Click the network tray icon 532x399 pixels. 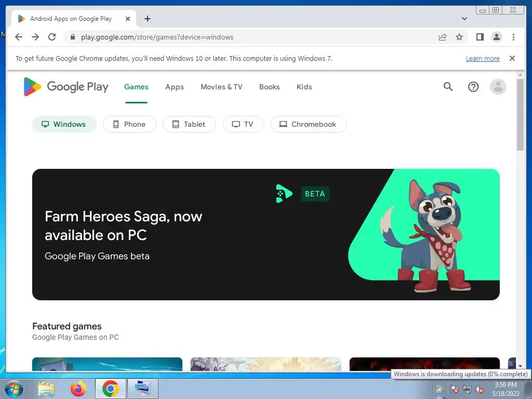[x=467, y=389]
